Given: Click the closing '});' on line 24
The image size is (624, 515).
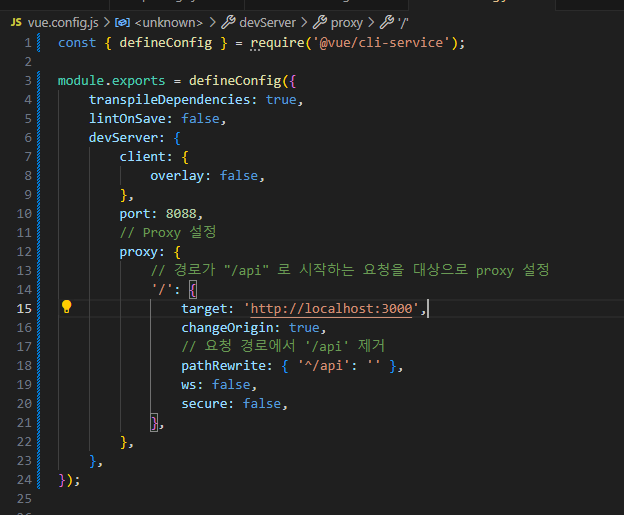Looking at the screenshot, I should coord(69,480).
